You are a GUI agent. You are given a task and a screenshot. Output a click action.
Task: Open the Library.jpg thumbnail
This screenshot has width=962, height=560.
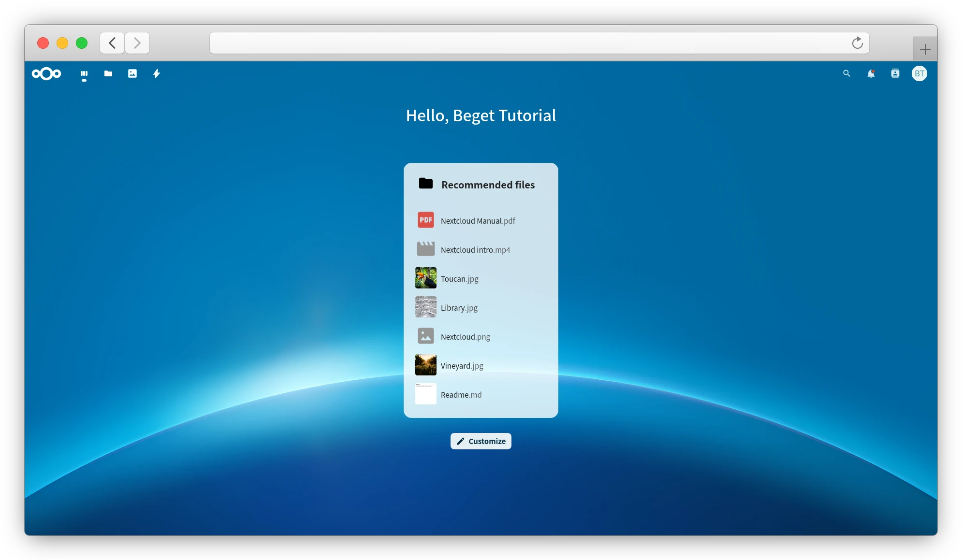[x=425, y=307]
